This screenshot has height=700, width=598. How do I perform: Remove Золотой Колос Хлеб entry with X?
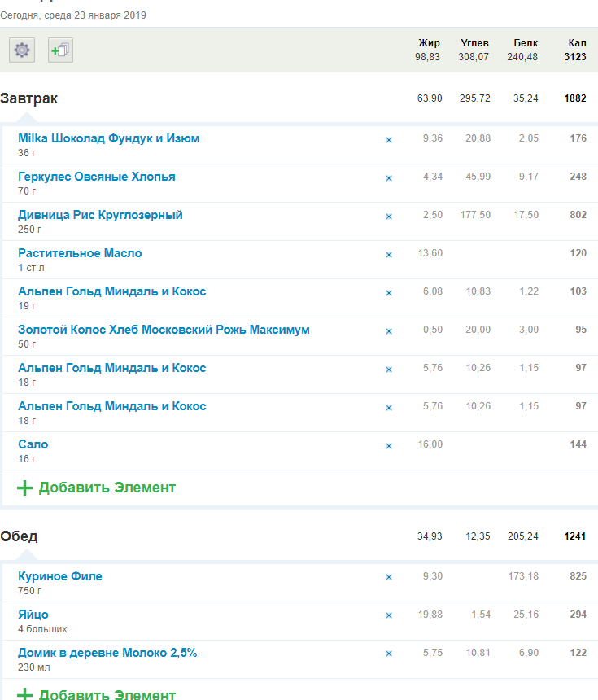[x=388, y=331]
